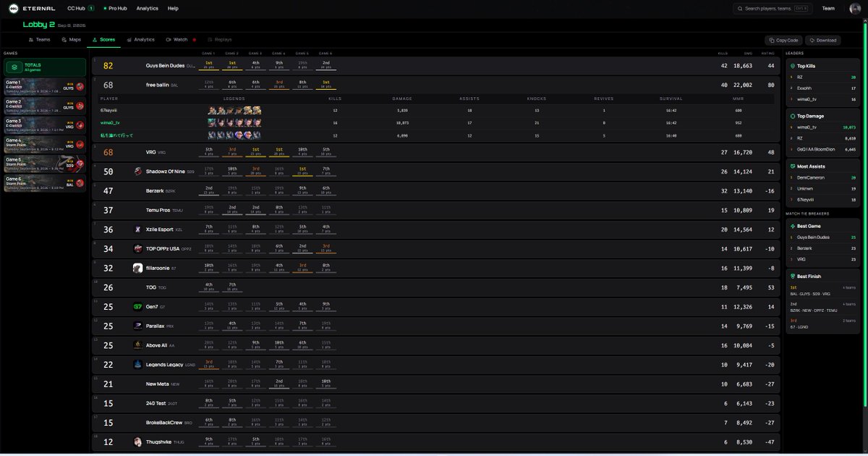The height and width of the screenshot is (456, 868).
Task: Open the Watch tab
Action: pyautogui.click(x=179, y=40)
